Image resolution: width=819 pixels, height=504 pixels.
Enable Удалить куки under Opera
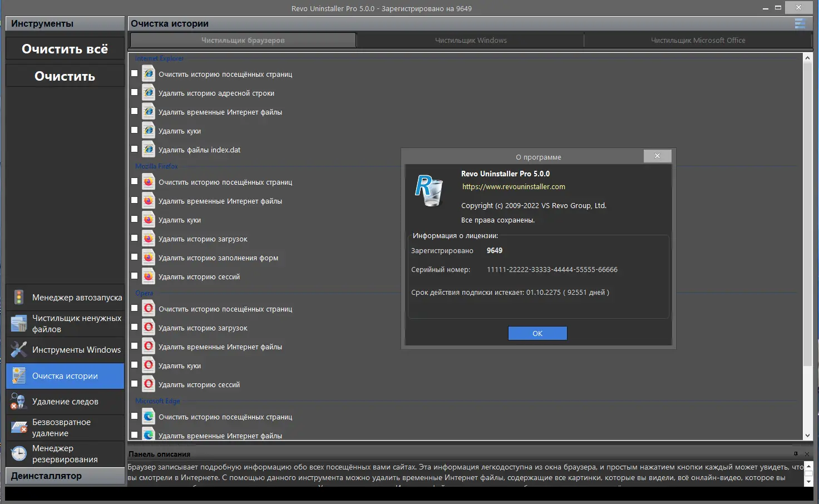(x=134, y=365)
